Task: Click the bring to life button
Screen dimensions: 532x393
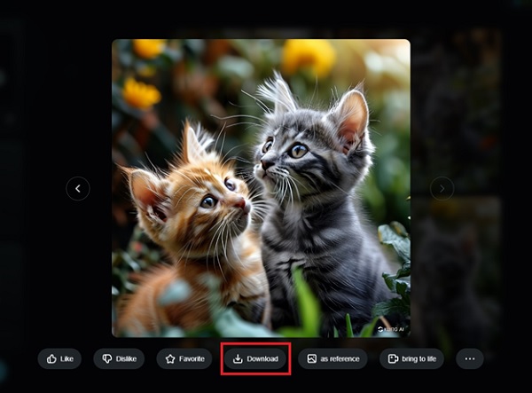Action: click(411, 358)
